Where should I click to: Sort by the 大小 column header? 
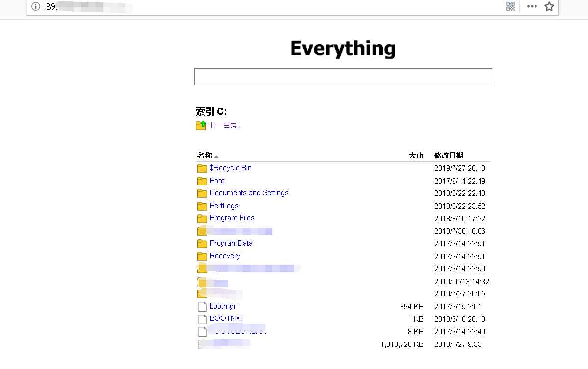coord(416,155)
